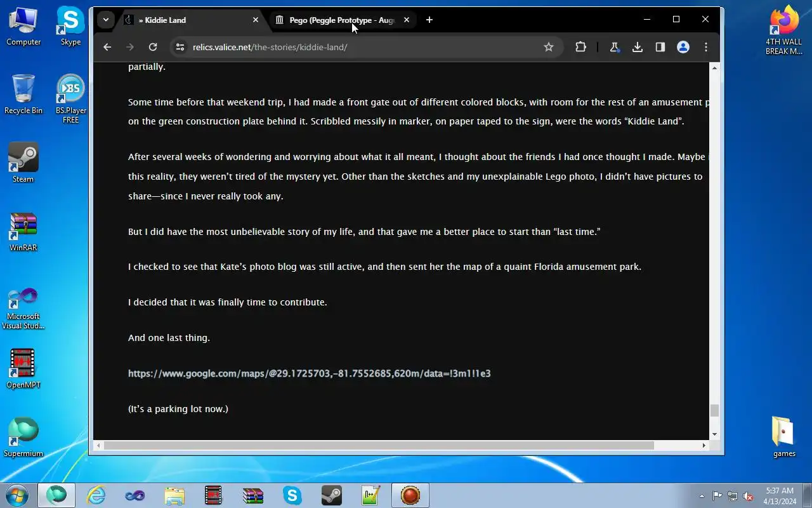
Task: Click the browser forward arrow
Action: click(x=130, y=47)
